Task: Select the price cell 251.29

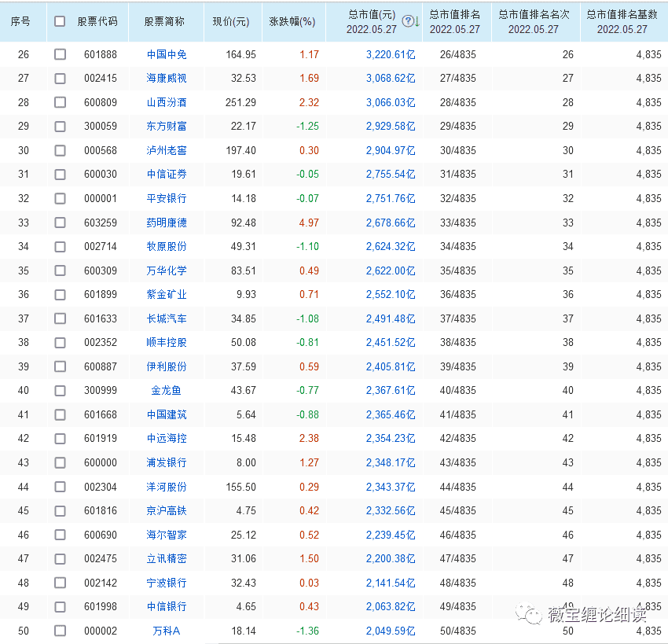Action: click(240, 102)
